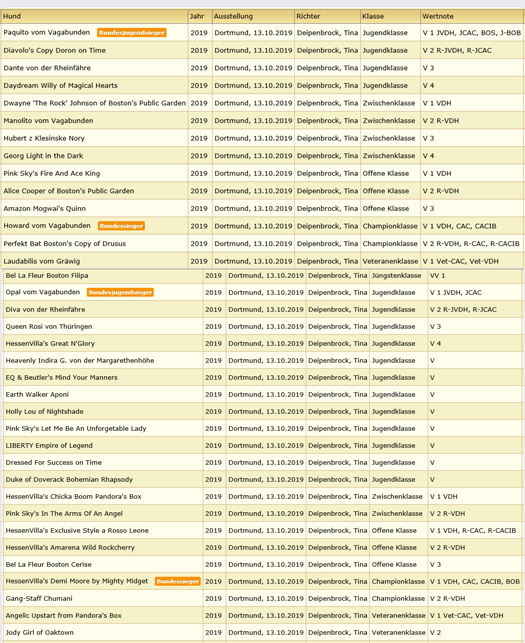This screenshot has height=643, width=525.
Task: Select Dante von der Rheinfähre
Action: pos(47,68)
